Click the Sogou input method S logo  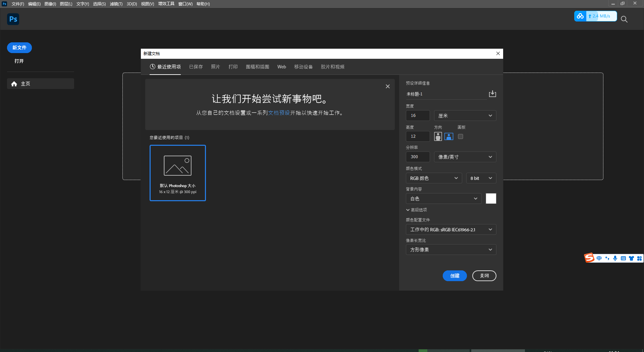(589, 258)
